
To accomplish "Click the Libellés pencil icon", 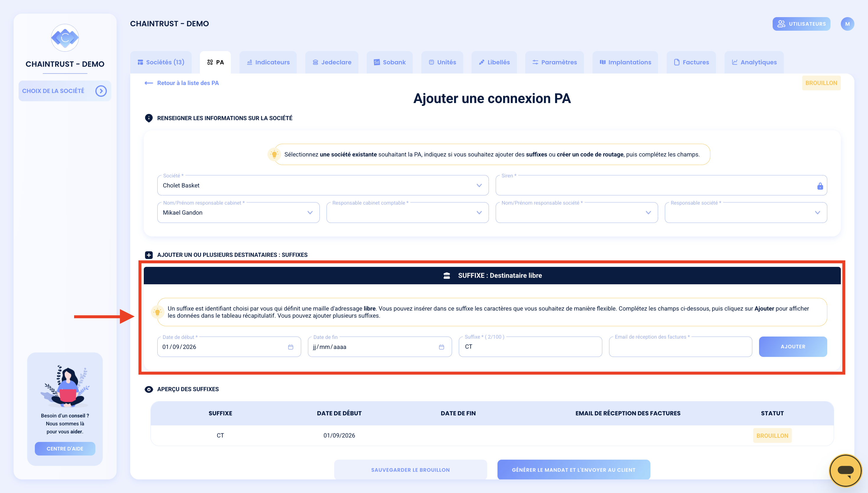I will pyautogui.click(x=482, y=62).
